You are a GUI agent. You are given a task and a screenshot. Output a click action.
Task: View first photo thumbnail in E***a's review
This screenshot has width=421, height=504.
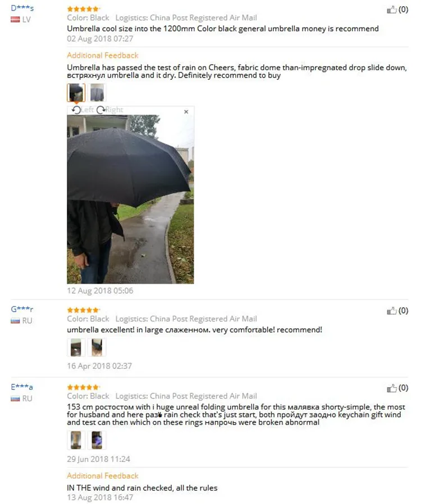pos(76,440)
